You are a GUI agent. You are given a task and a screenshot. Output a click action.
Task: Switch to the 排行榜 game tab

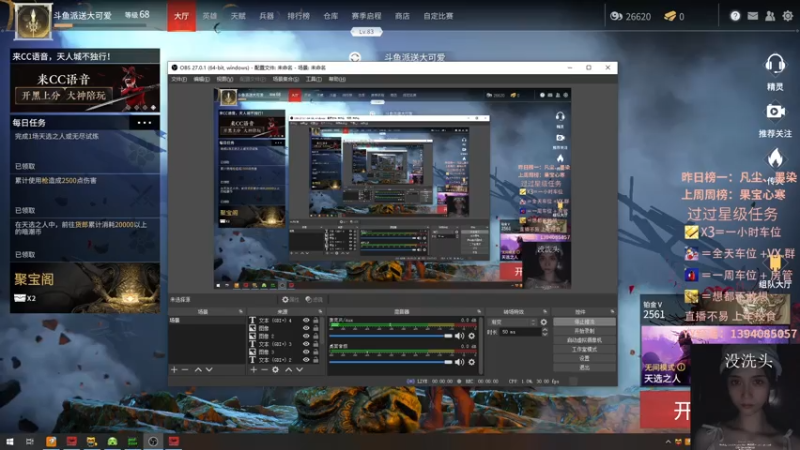tap(298, 16)
